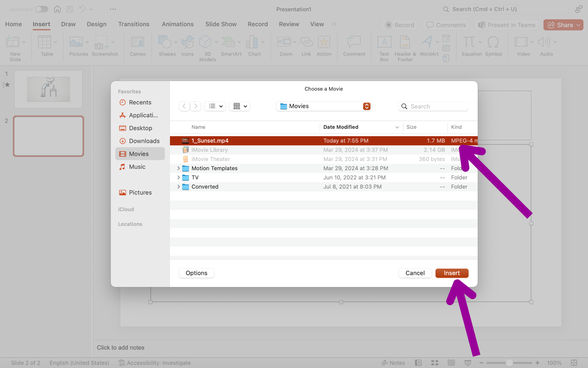588x368 pixels.
Task: Switch to the Home tab
Action: click(x=13, y=24)
